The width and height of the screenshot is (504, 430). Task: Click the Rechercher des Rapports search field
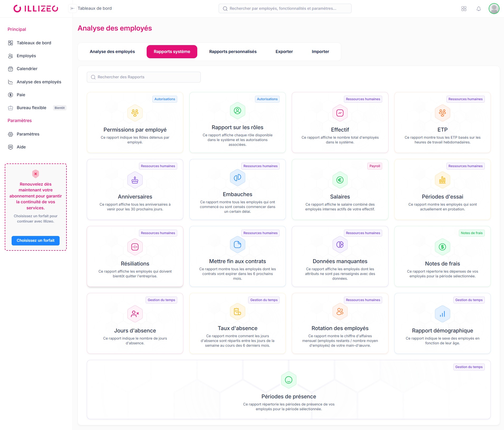point(143,77)
